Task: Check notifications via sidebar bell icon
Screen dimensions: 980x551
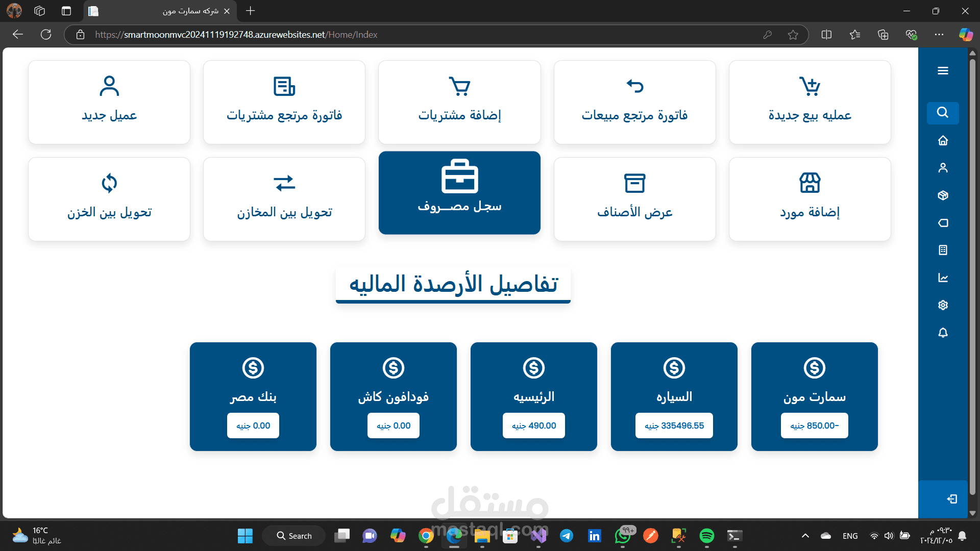Action: click(943, 332)
